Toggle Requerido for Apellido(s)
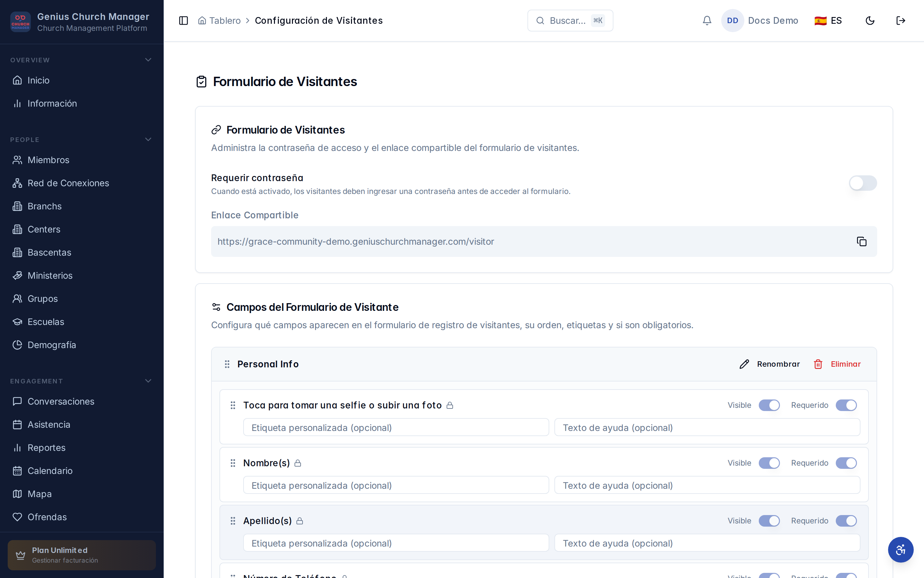The width and height of the screenshot is (924, 578). coord(846,521)
